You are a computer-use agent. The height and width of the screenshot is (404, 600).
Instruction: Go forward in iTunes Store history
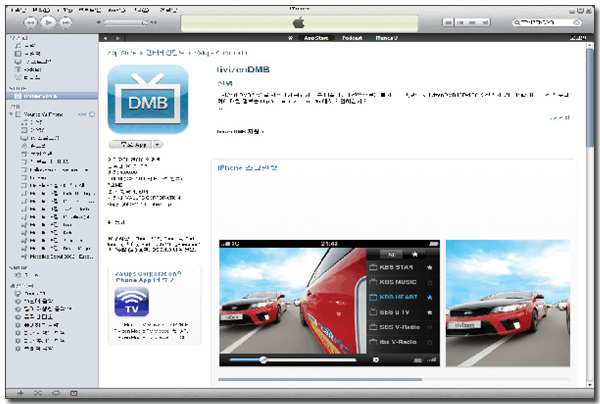(x=118, y=38)
